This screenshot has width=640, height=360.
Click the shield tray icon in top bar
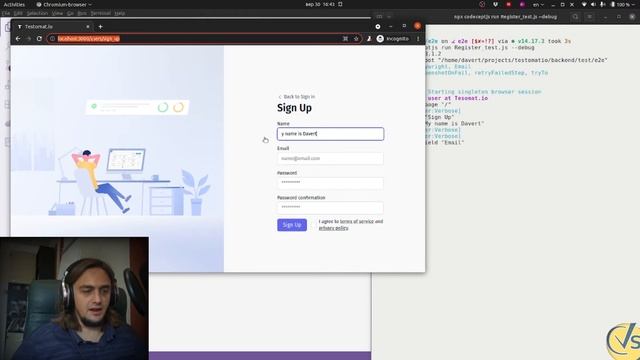coord(496,4)
